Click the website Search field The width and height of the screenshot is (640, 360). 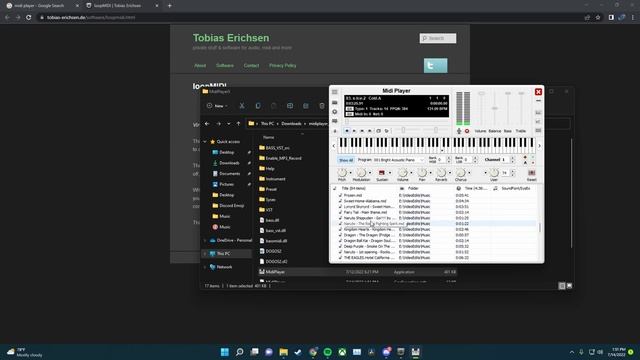click(x=438, y=38)
